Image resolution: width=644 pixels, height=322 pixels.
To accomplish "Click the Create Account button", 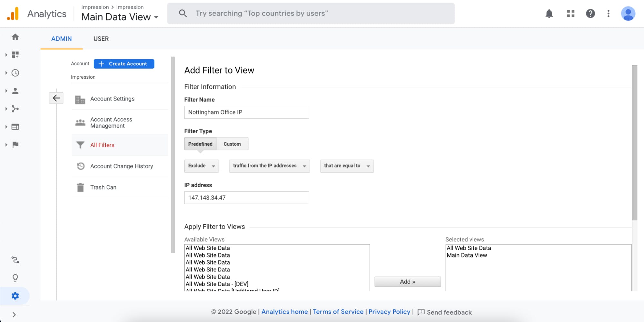I will click(x=124, y=64).
